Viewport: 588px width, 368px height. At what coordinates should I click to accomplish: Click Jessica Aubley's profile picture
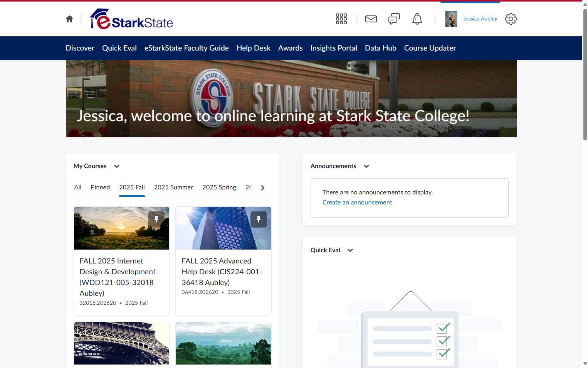pyautogui.click(x=451, y=19)
